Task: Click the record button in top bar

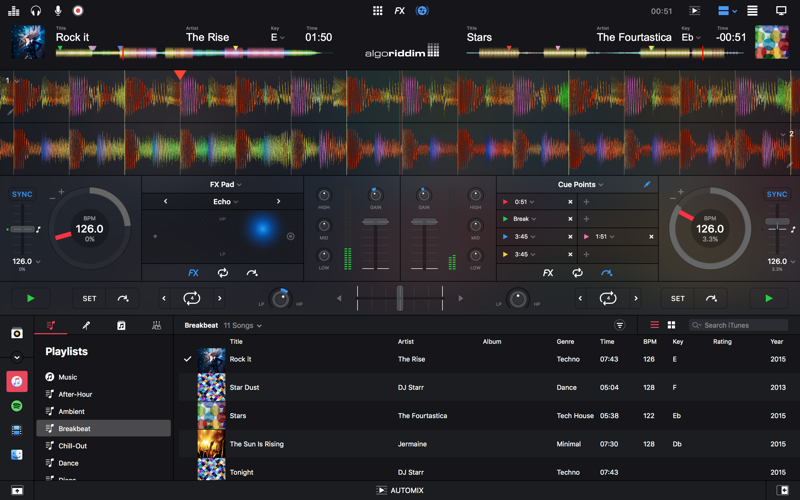Action: (78, 11)
